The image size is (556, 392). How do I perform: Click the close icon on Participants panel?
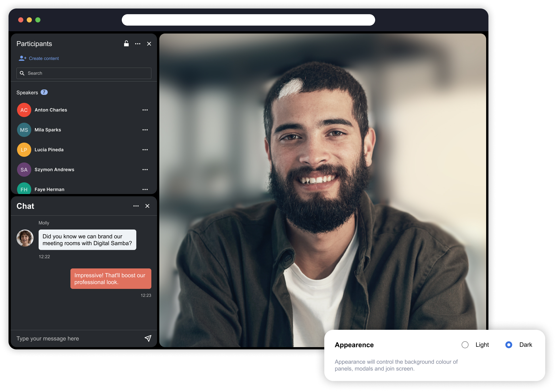149,44
